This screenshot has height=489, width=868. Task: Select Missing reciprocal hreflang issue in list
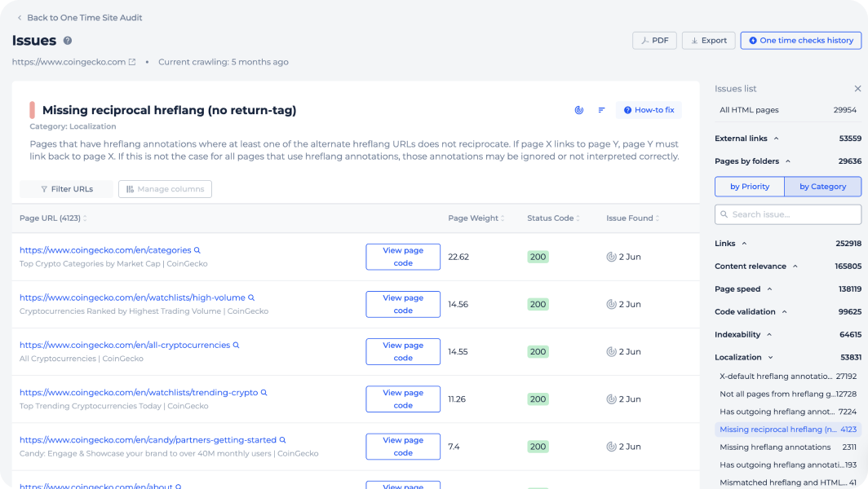788,430
